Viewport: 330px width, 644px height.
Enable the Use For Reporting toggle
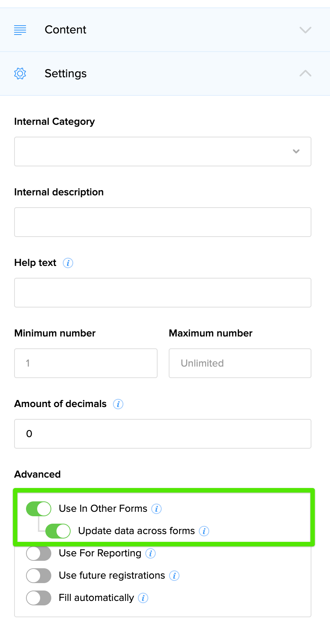click(x=39, y=553)
